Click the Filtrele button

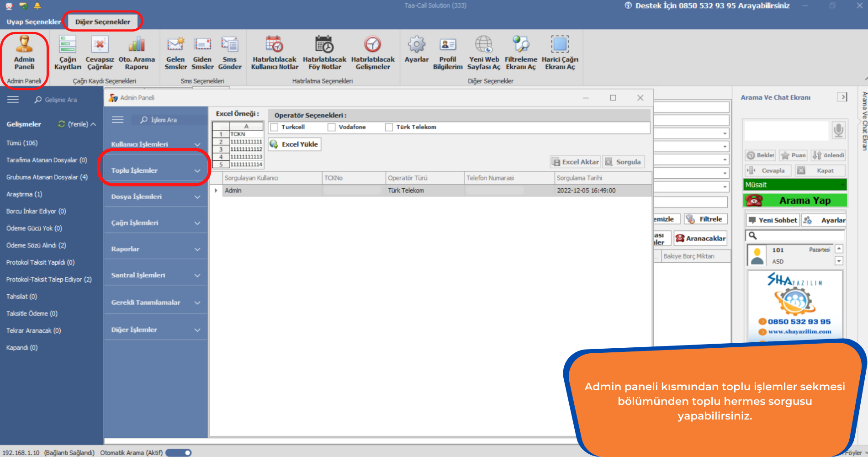[706, 219]
